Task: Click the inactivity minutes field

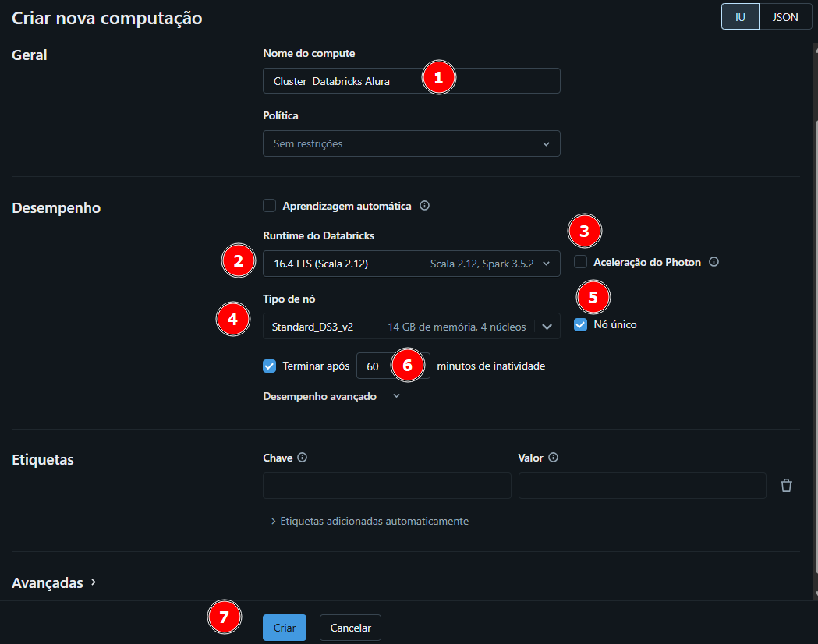Action: click(393, 366)
